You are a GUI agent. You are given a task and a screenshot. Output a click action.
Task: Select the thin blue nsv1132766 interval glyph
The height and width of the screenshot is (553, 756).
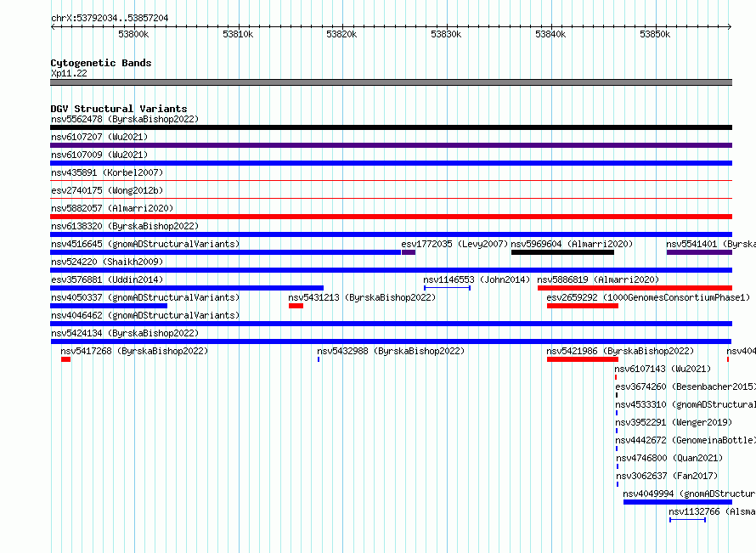(x=688, y=520)
